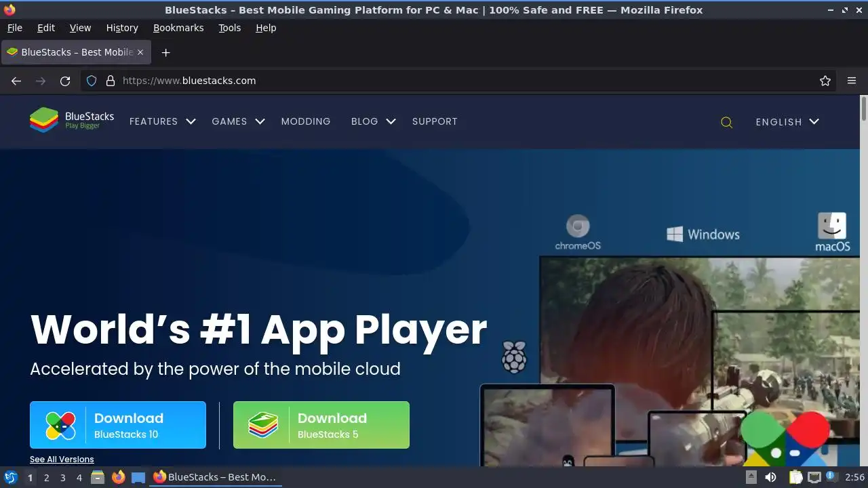Bookmark this page with the star icon
Viewport: 868px width, 488px height.
pos(825,81)
